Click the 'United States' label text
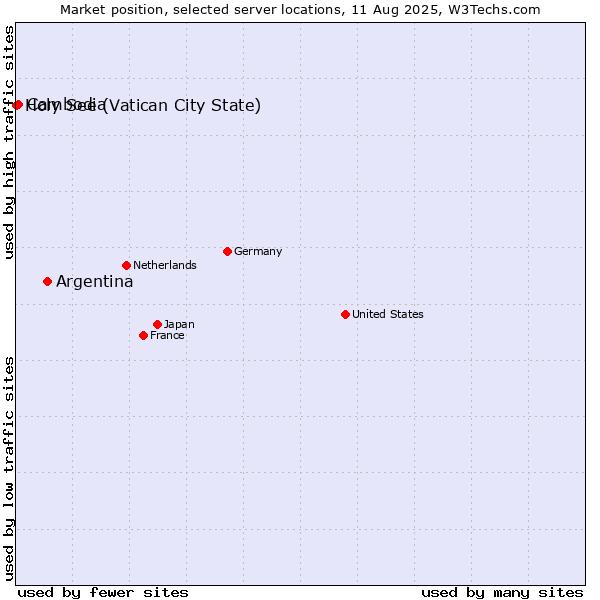 (388, 314)
